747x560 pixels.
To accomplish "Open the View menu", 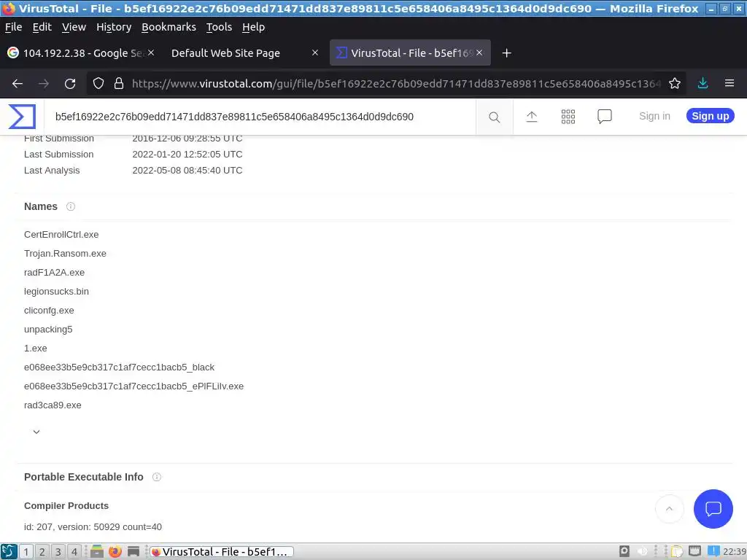I will tap(74, 27).
